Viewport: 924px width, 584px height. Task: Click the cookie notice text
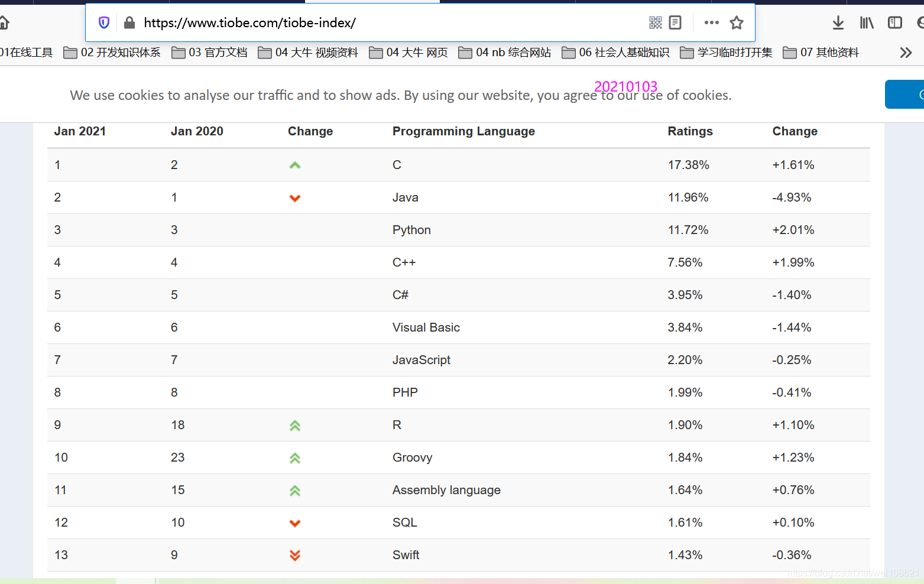pos(400,95)
